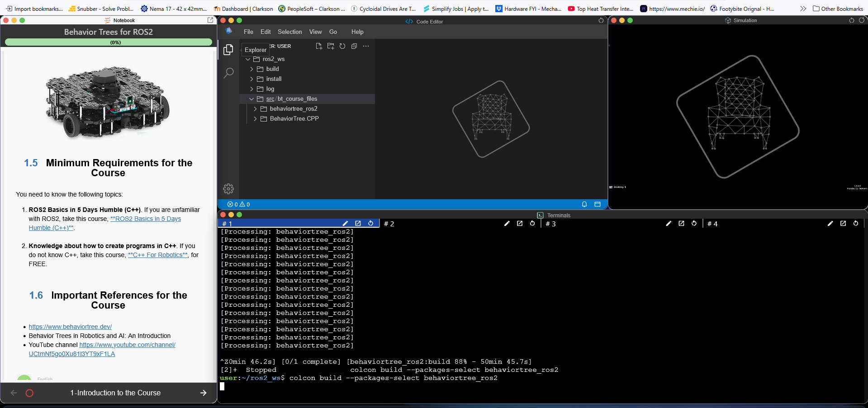
Task: Open the Selection menu
Action: (x=289, y=32)
